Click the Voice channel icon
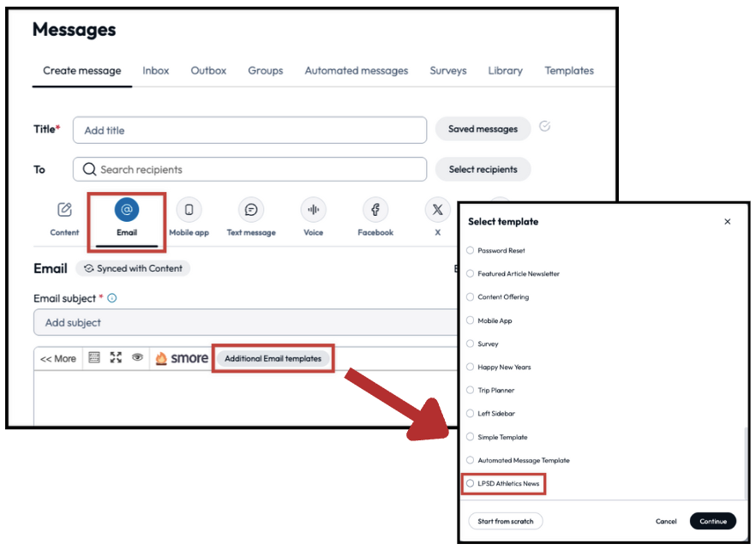Screen dimensions: 756x550 coord(313,210)
